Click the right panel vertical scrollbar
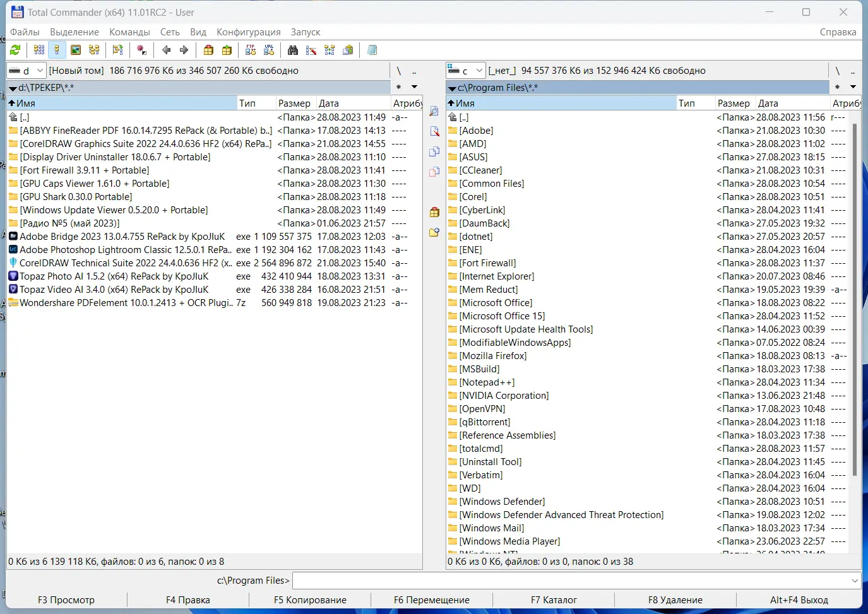Screen dimensions: 868x614 click(x=855, y=299)
